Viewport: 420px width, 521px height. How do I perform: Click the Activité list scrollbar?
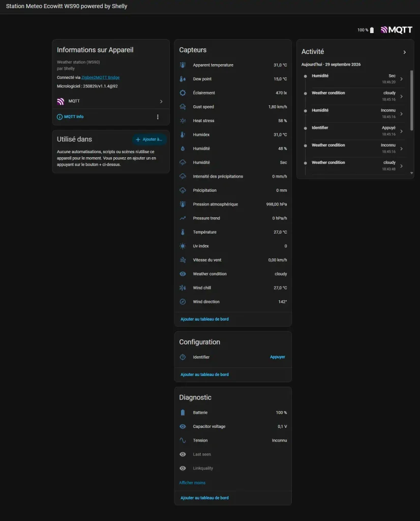(412, 100)
